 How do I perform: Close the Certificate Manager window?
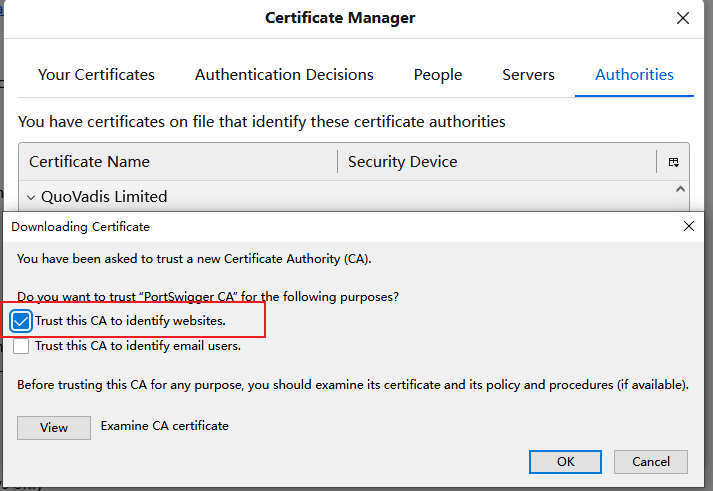pyautogui.click(x=683, y=18)
